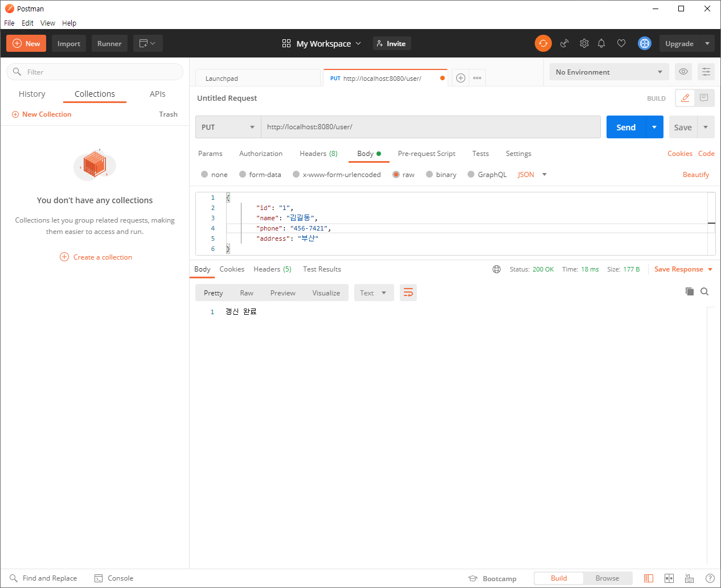Click the edit pencil icon beside BUILD
This screenshot has width=721, height=588.
point(686,98)
